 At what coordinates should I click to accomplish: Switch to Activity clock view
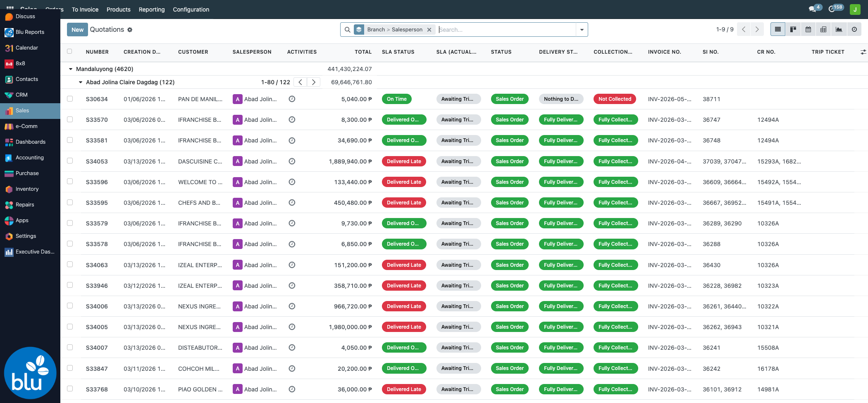pyautogui.click(x=854, y=29)
